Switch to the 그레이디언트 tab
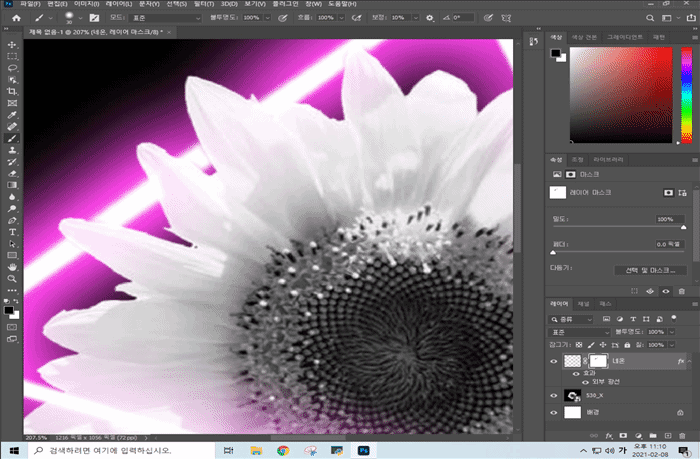 coord(624,37)
